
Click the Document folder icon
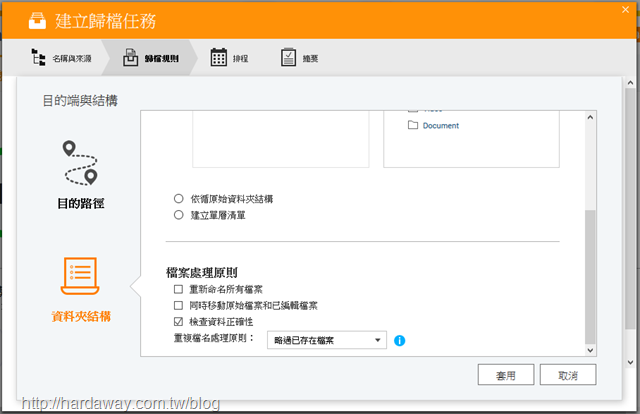413,125
